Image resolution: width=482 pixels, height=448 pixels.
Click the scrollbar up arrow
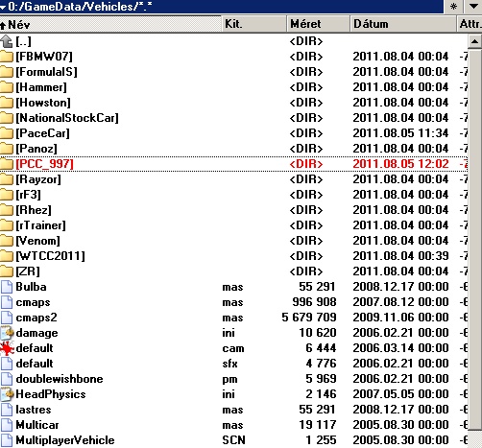[x=475, y=41]
